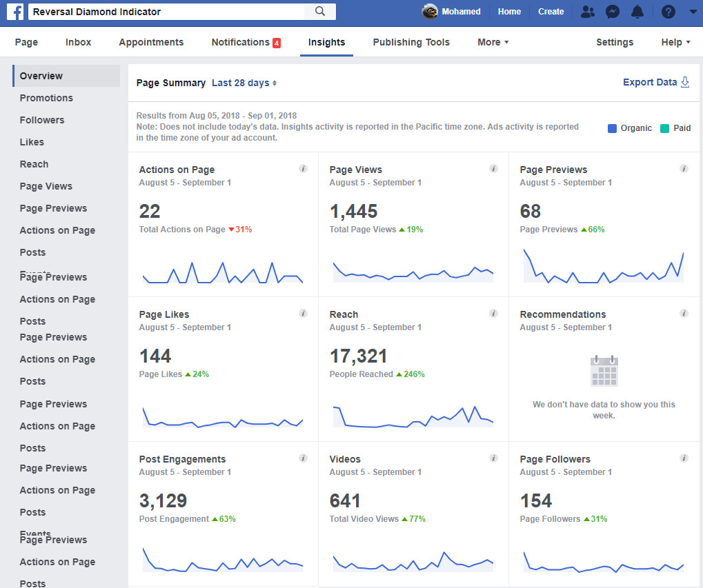Show info for Page Followers card
This screenshot has width=703, height=588.
coord(684,458)
